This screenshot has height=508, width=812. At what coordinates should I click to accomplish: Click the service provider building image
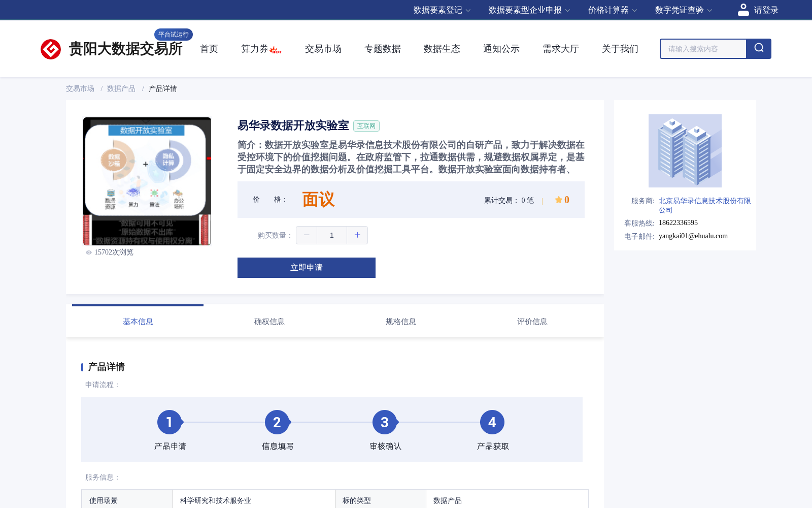(x=685, y=151)
